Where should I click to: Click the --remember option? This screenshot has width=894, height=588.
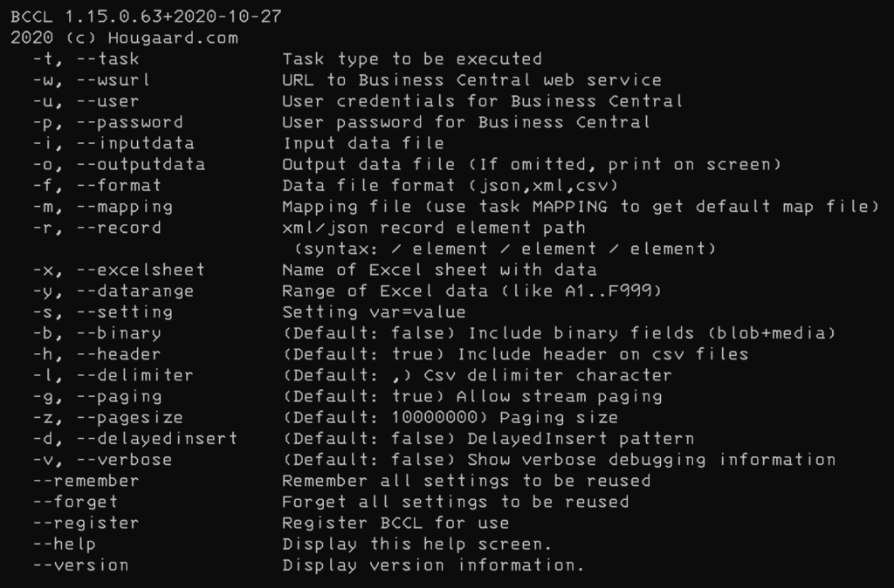(x=86, y=481)
